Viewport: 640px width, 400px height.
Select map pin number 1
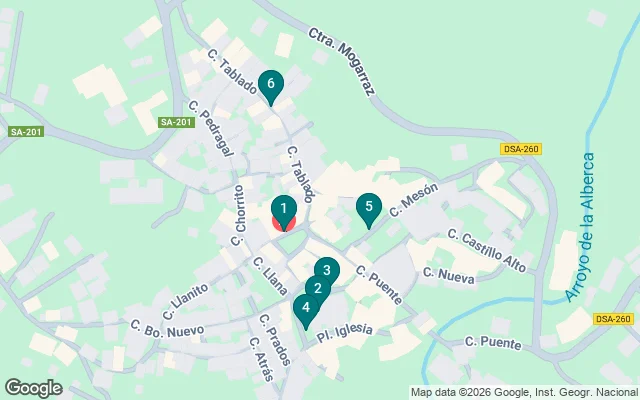pos(284,211)
